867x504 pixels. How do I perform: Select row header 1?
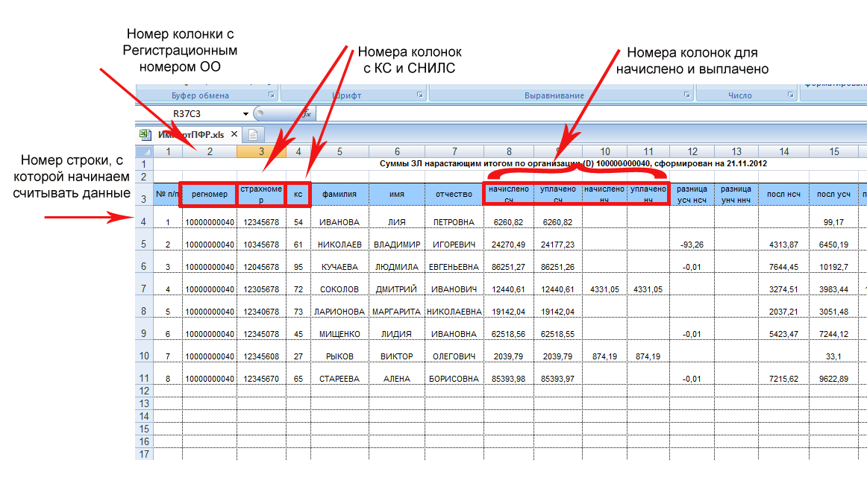[x=144, y=164]
